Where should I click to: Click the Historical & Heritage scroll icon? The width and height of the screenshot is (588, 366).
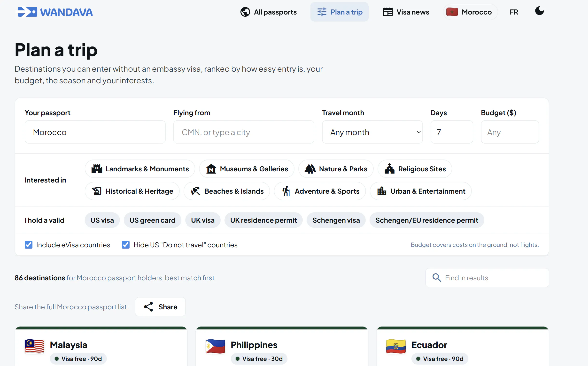(x=97, y=191)
